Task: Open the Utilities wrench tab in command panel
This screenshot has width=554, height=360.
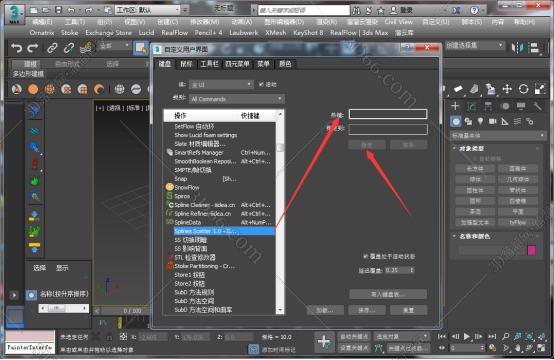Action: (x=537, y=106)
